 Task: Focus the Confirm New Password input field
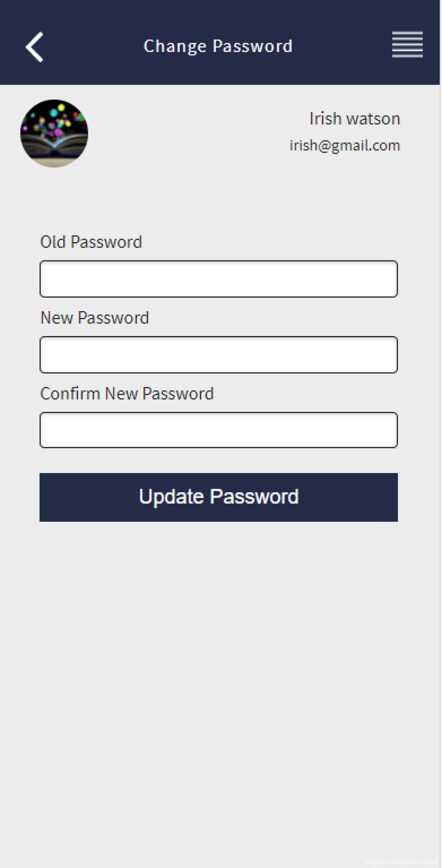[x=219, y=430]
